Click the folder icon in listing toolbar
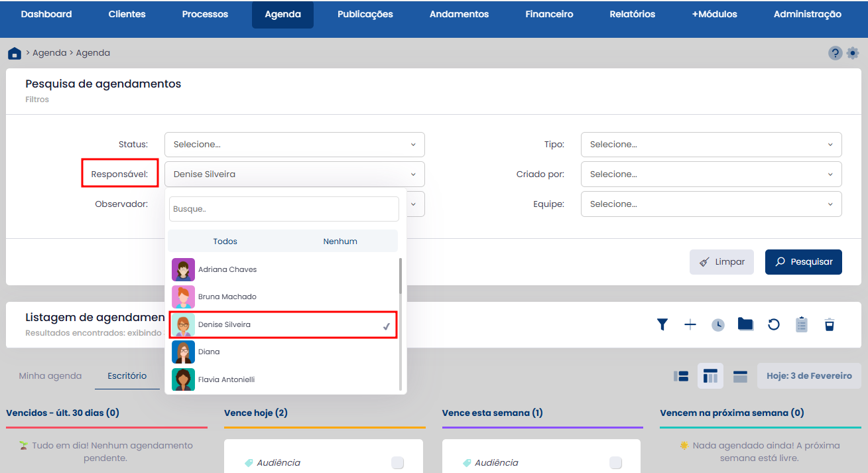Image resolution: width=868 pixels, height=473 pixels. click(745, 324)
